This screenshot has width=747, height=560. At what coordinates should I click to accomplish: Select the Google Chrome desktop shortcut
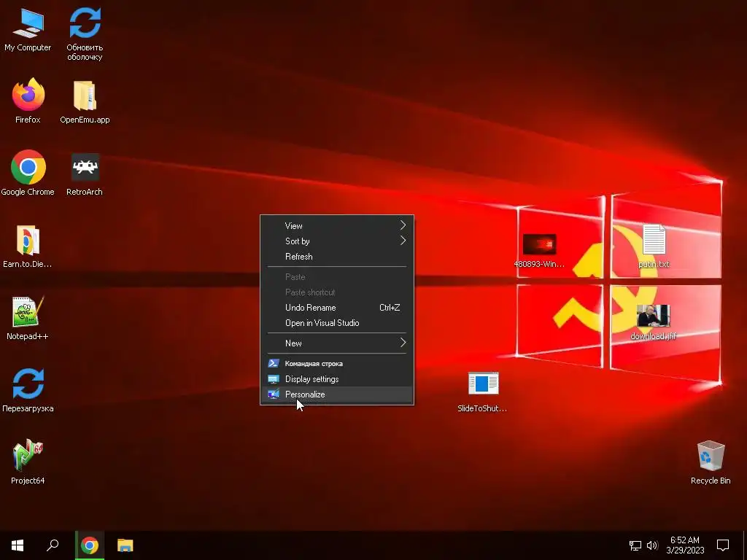pyautogui.click(x=28, y=174)
